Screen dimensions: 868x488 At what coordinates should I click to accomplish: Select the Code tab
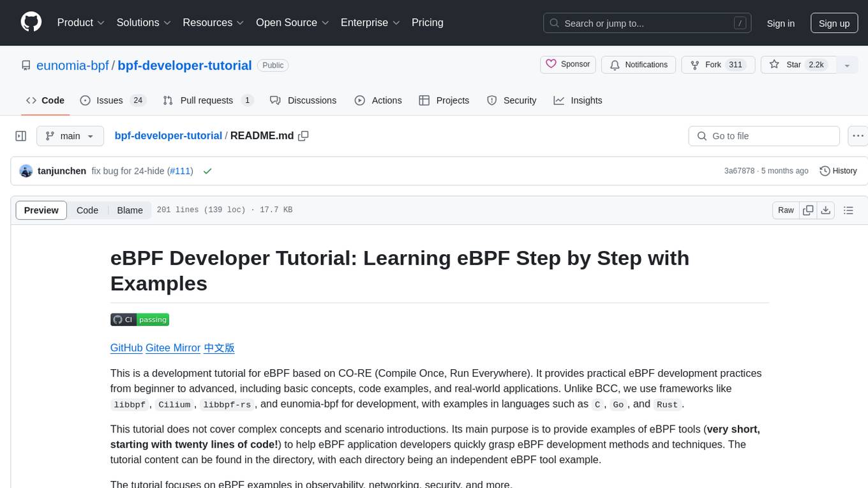pyautogui.click(x=45, y=100)
